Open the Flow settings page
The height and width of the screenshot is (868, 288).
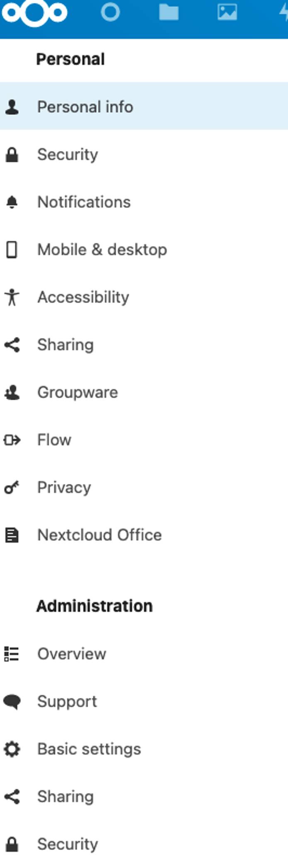[54, 440]
